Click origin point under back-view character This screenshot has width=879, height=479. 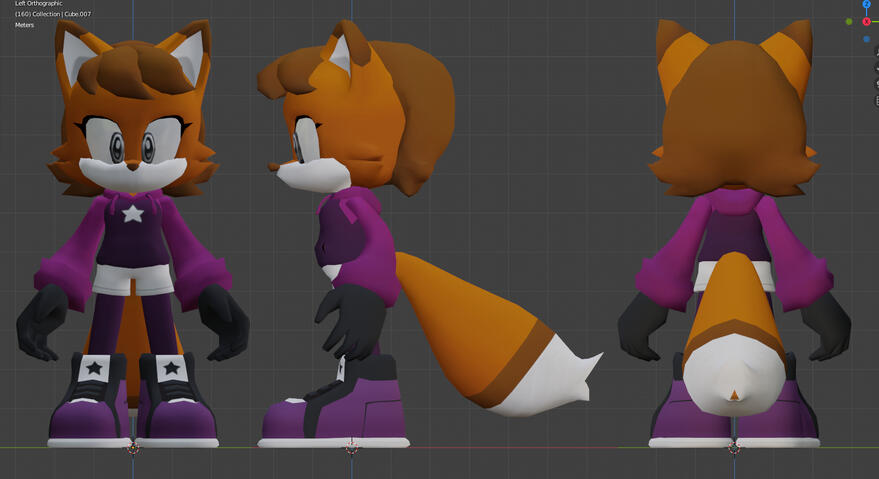(x=734, y=447)
